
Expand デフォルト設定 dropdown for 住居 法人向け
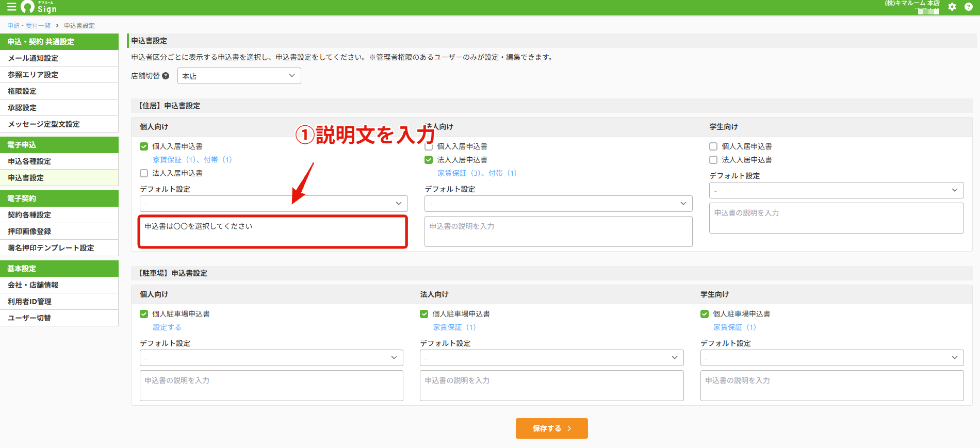[x=558, y=204]
